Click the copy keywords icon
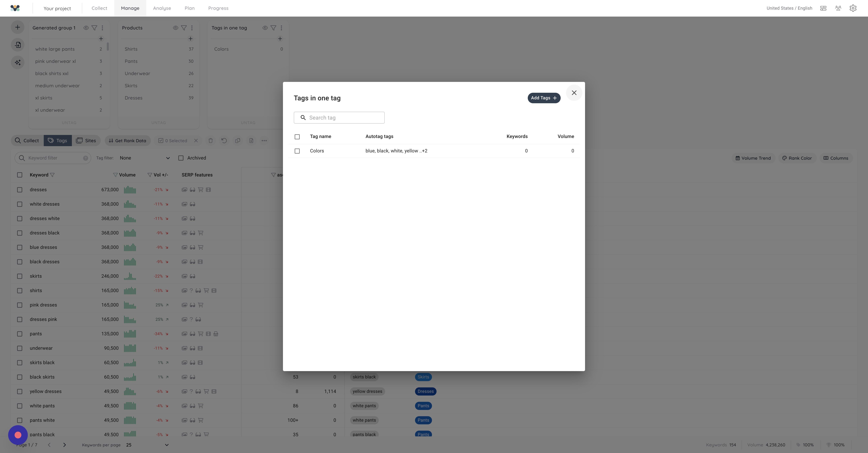Screen dimensions: 868x453 pos(238,141)
